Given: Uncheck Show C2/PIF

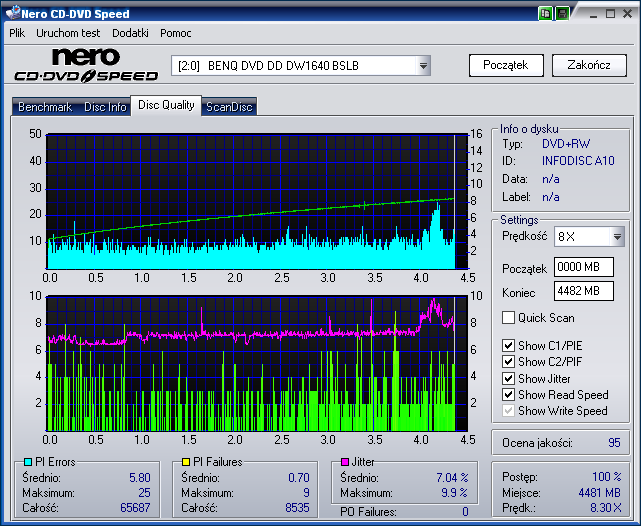Looking at the screenshot, I should 508,362.
